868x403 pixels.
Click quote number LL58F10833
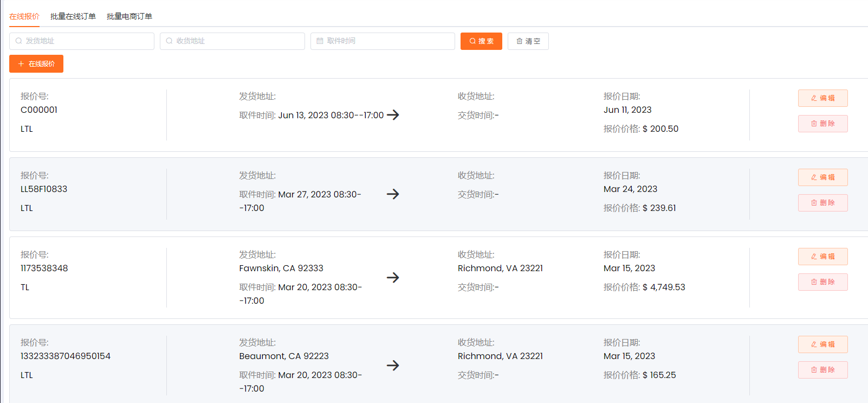(44, 189)
